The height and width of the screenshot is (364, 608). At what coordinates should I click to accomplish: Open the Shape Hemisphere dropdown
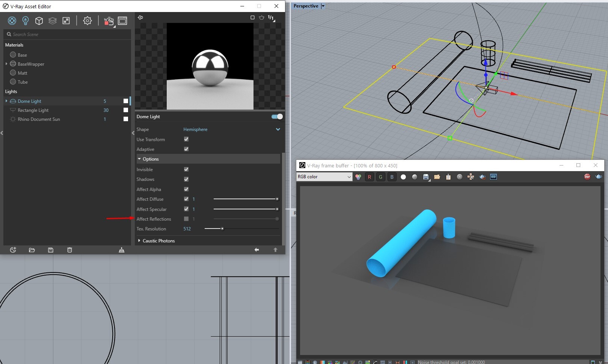pos(232,129)
